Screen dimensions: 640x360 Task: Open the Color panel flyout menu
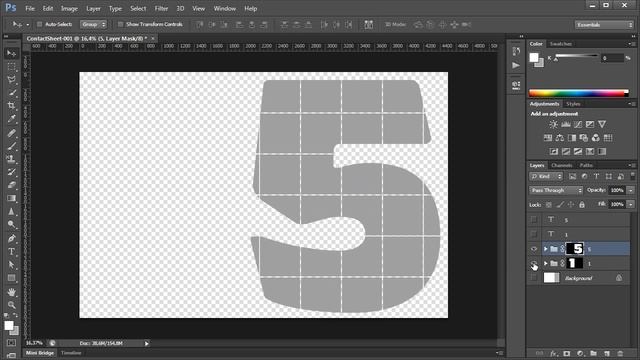pos(631,44)
